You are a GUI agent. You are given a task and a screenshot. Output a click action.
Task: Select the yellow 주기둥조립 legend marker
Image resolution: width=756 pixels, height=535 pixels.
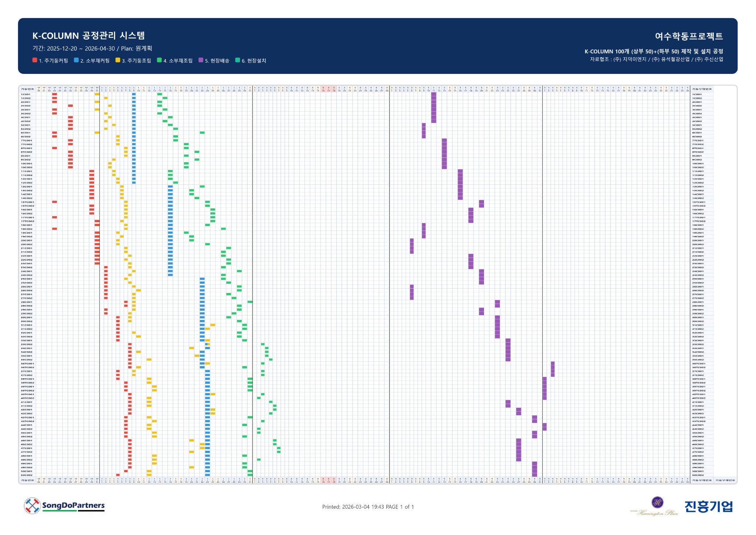click(x=118, y=60)
